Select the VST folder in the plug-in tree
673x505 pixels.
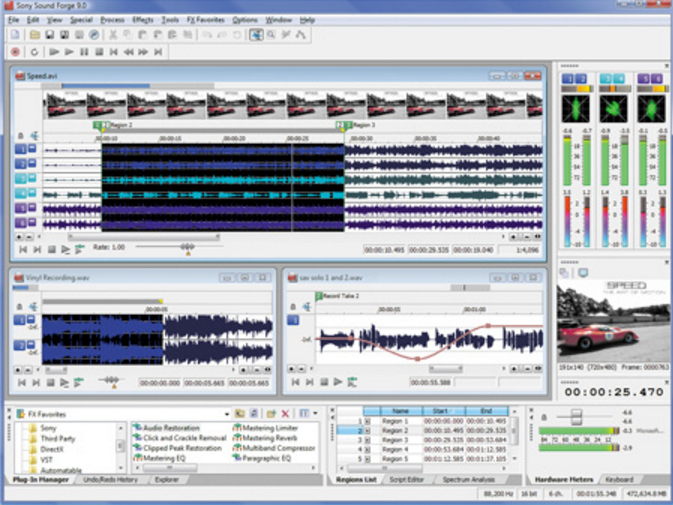click(x=41, y=460)
